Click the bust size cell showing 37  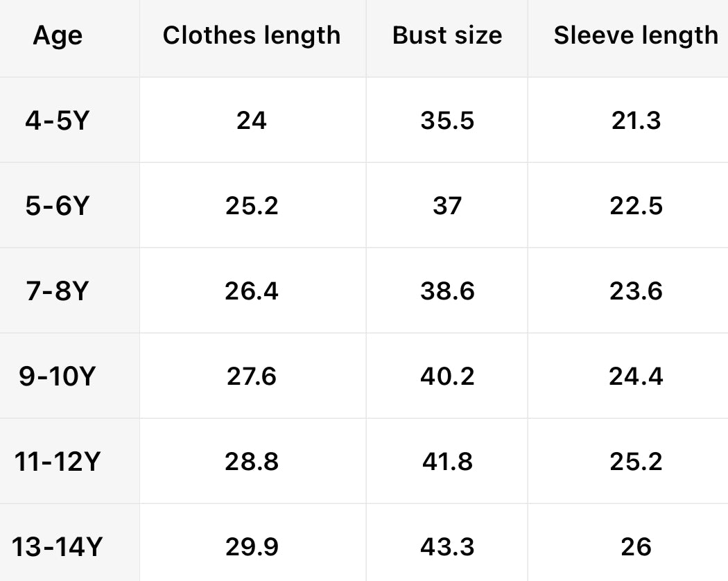[x=447, y=206]
